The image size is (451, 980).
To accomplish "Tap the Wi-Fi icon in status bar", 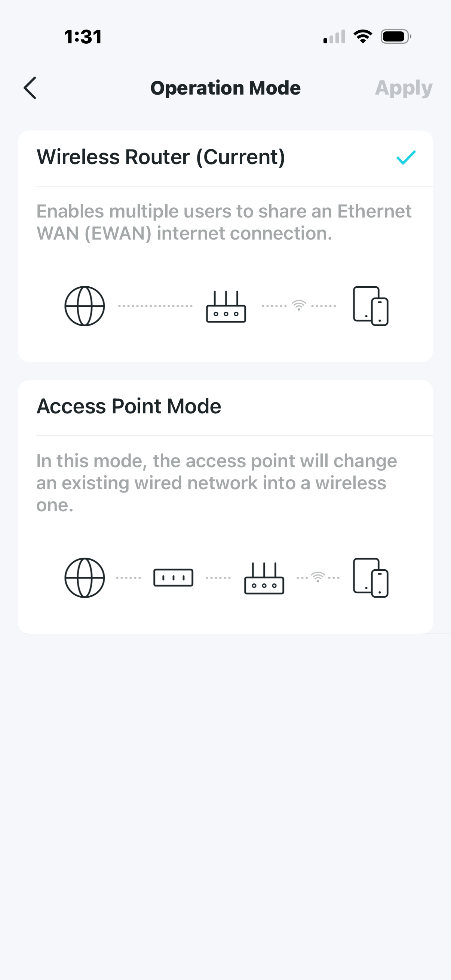I will click(363, 37).
